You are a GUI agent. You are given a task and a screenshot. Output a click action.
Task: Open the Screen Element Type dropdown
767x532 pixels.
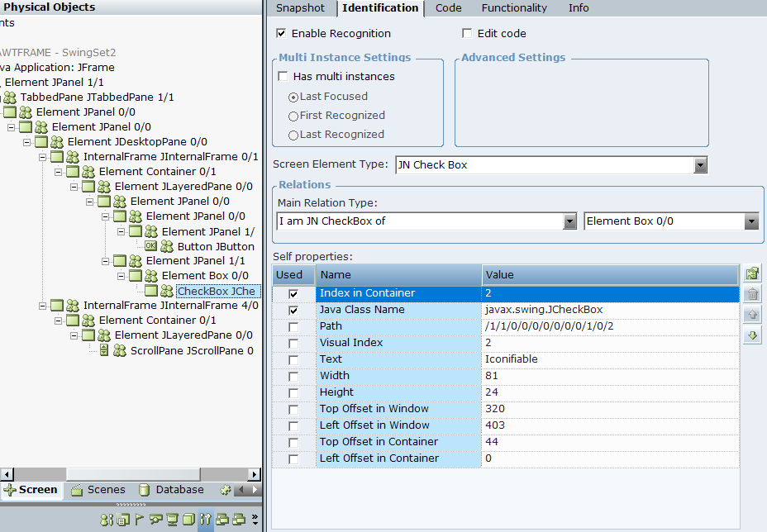tap(700, 165)
